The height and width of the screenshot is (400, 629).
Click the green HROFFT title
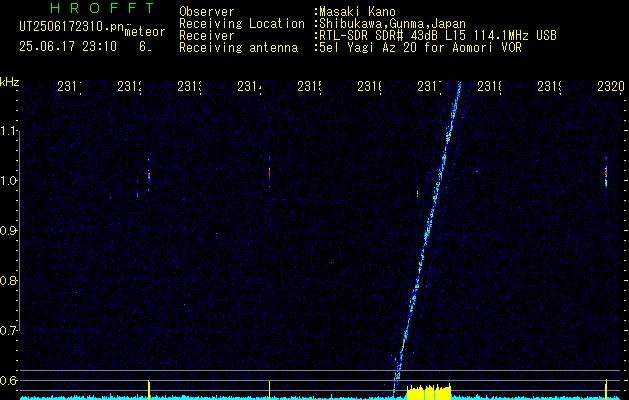coord(103,8)
